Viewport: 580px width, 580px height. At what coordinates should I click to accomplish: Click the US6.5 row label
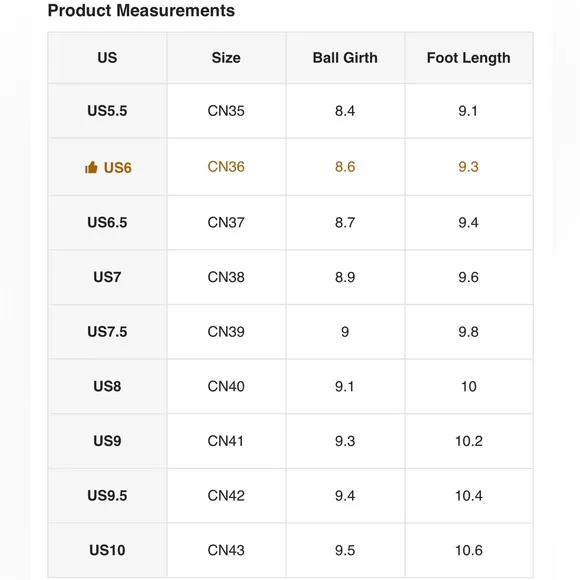[107, 223]
